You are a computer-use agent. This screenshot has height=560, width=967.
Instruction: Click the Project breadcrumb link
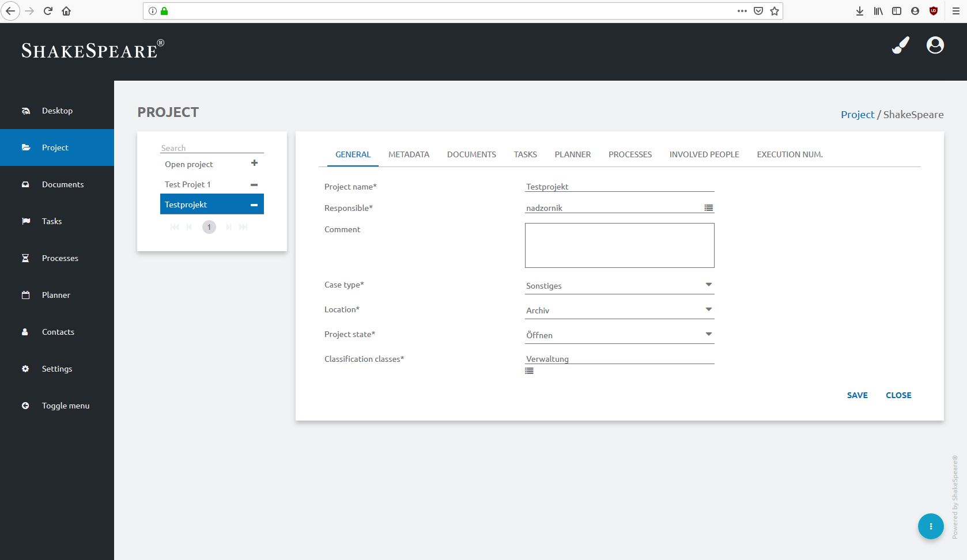tap(858, 114)
